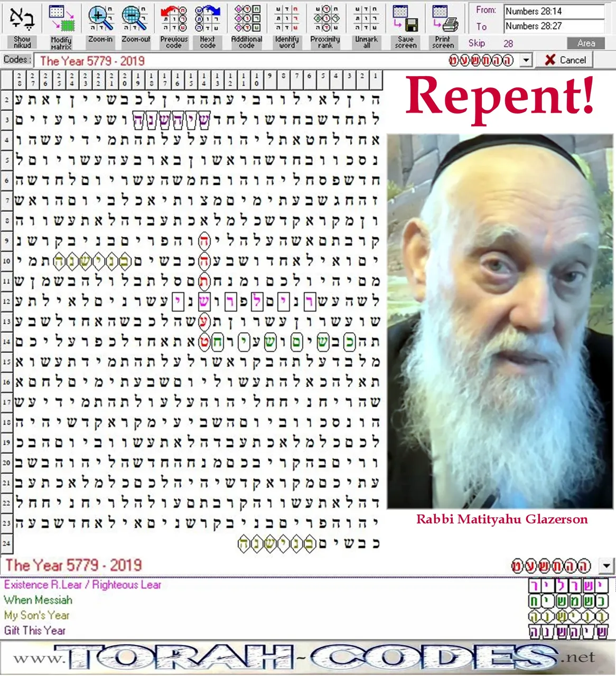
Task: Click the Area button
Action: coord(586,43)
